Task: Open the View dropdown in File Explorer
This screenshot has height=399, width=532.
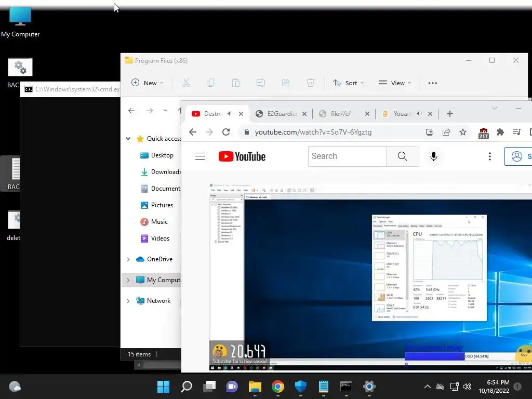Action: (395, 83)
